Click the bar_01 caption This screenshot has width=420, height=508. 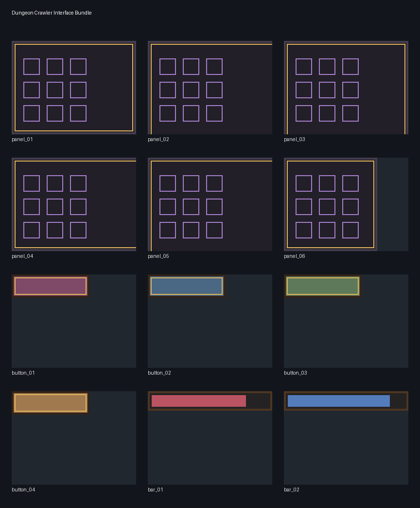click(x=156, y=490)
